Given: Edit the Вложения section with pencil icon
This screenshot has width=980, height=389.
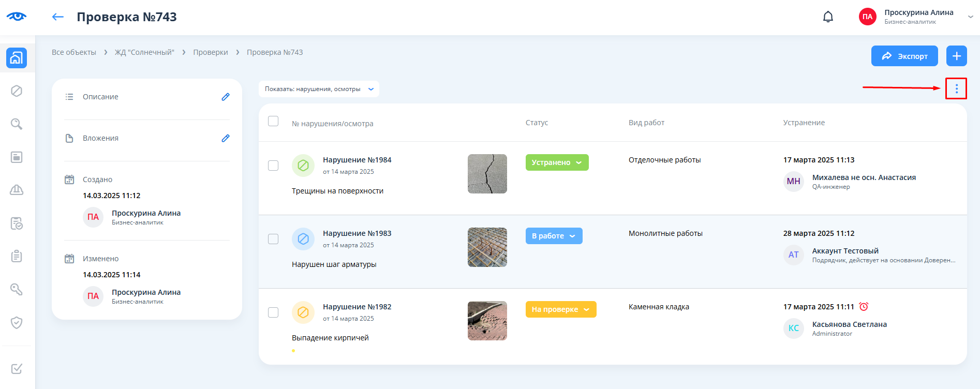Looking at the screenshot, I should click(226, 138).
